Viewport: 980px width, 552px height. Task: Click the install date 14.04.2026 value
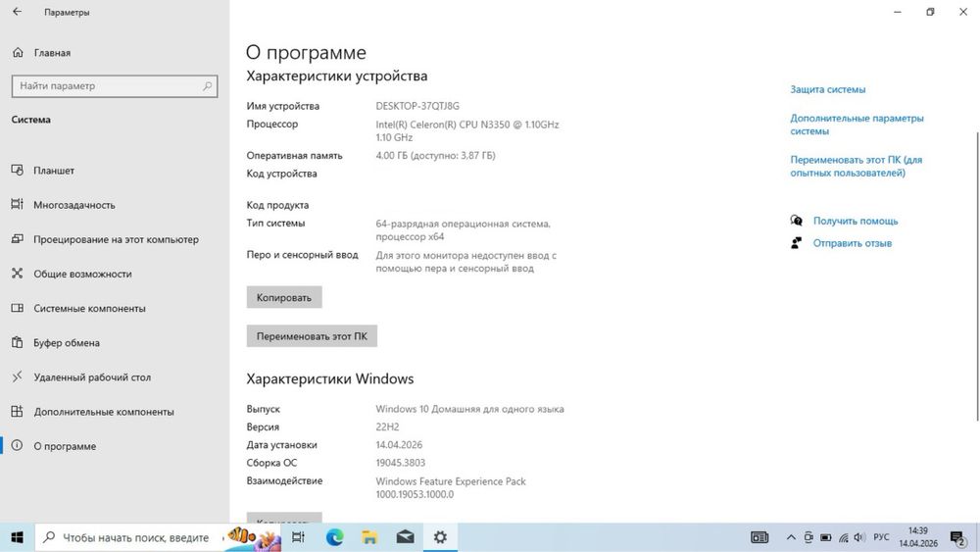399,444
